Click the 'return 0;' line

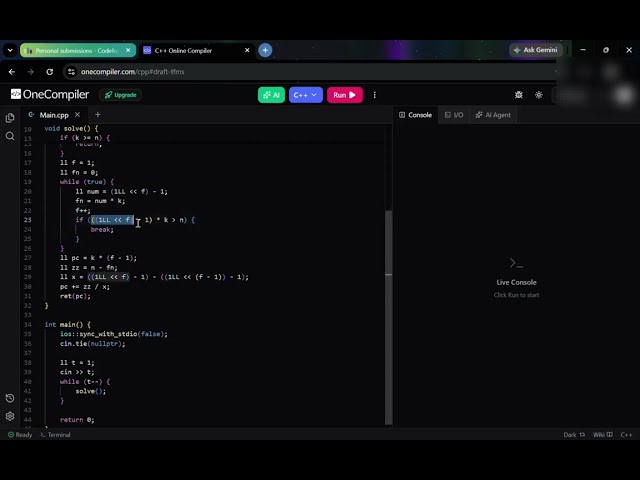[77, 420]
